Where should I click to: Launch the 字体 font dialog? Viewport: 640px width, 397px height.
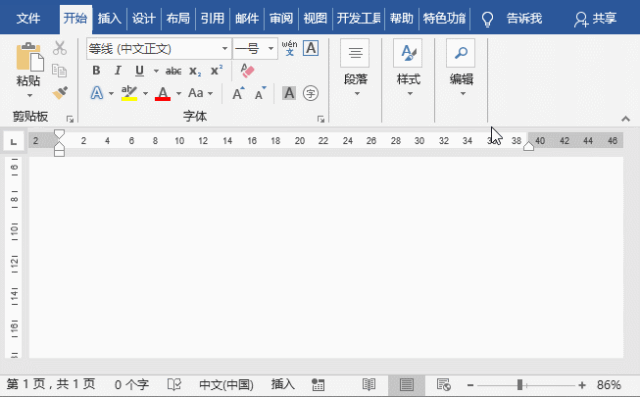tap(321, 119)
